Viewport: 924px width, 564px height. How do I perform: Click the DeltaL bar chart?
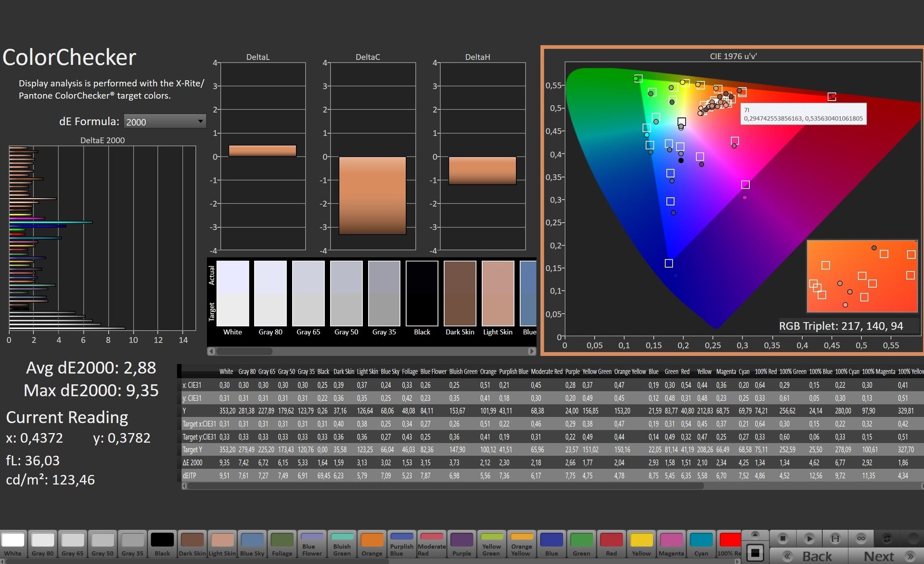tap(263, 156)
